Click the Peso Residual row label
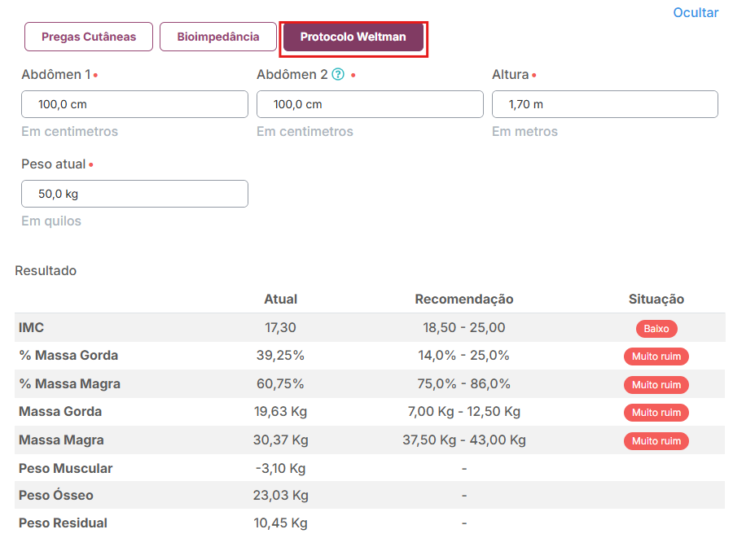This screenshot has height=560, width=733. pyautogui.click(x=63, y=523)
